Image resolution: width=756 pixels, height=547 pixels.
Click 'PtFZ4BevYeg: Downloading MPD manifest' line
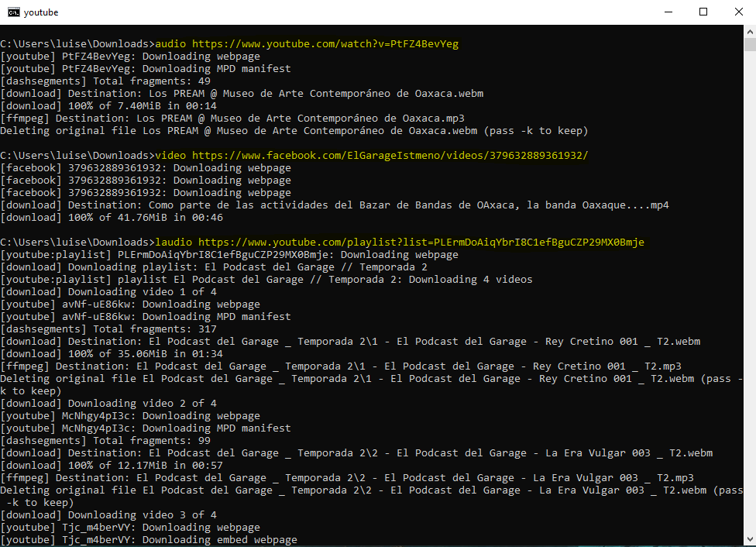coord(146,68)
